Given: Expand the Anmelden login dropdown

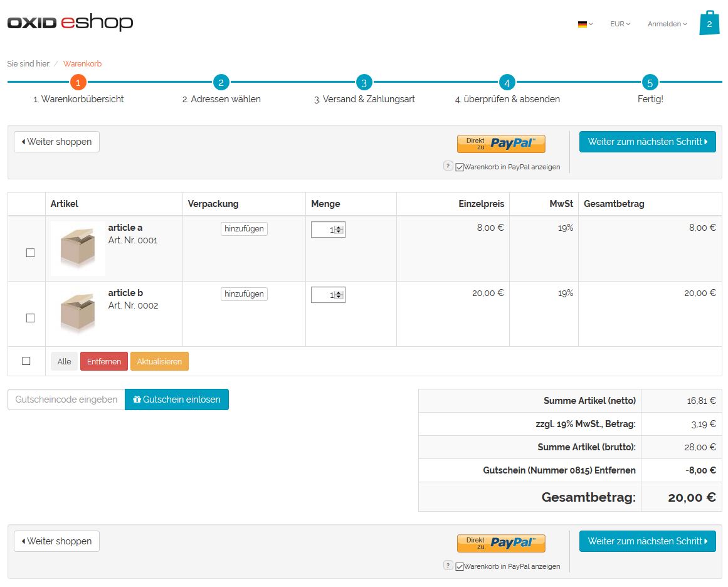Looking at the screenshot, I should click(x=667, y=24).
